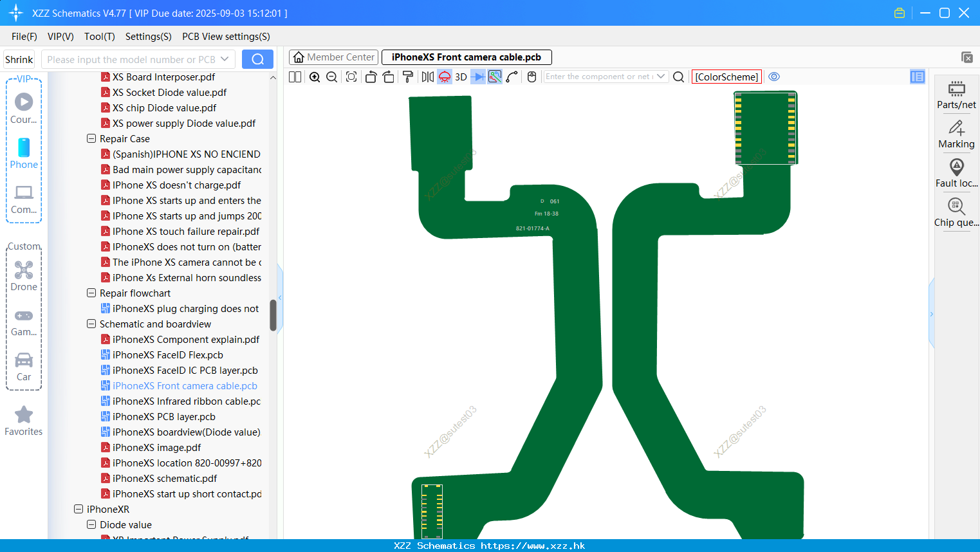Open the Car category
The height and width of the screenshot is (552, 980).
[24, 367]
